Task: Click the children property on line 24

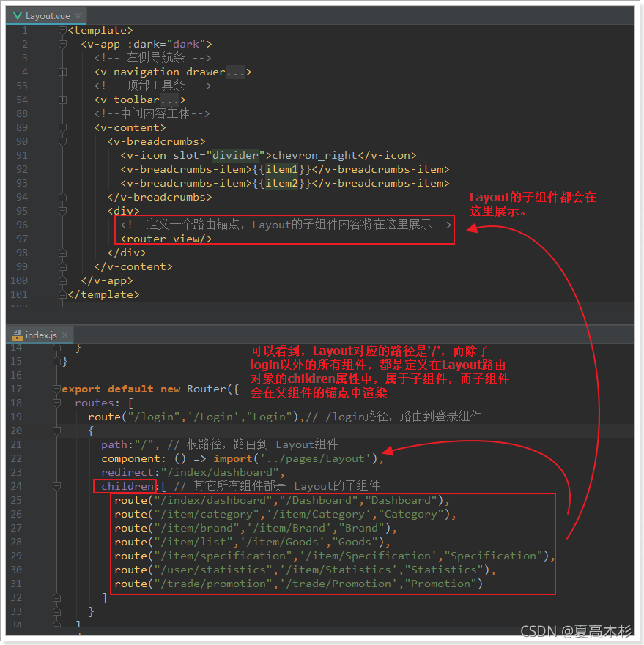Action: 127,486
